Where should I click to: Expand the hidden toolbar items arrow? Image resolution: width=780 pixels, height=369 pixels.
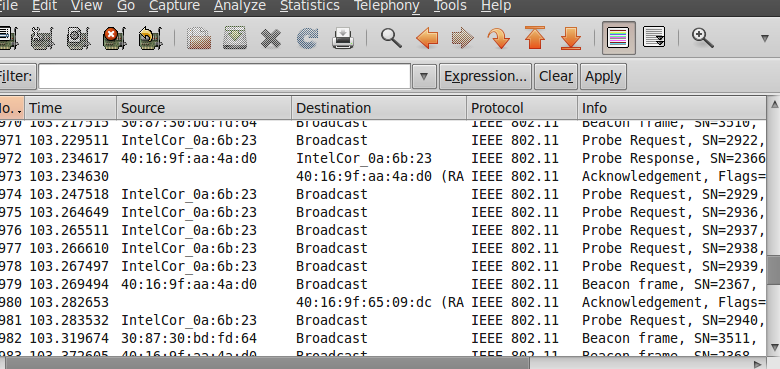point(765,38)
